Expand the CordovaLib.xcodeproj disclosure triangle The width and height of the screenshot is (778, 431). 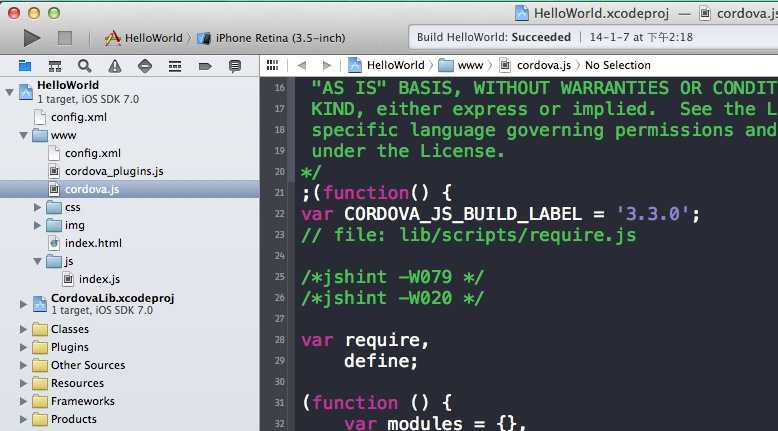(23, 304)
